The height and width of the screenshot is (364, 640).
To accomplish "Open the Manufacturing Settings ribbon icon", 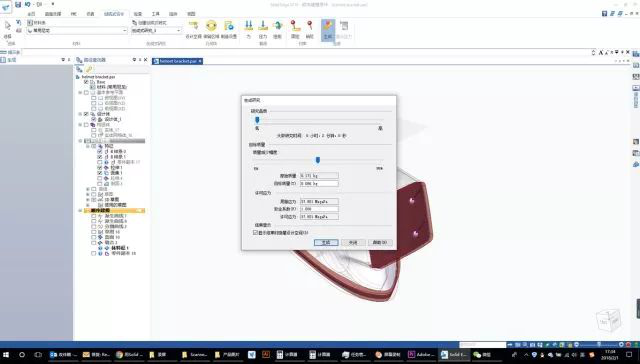I will pos(229,29).
